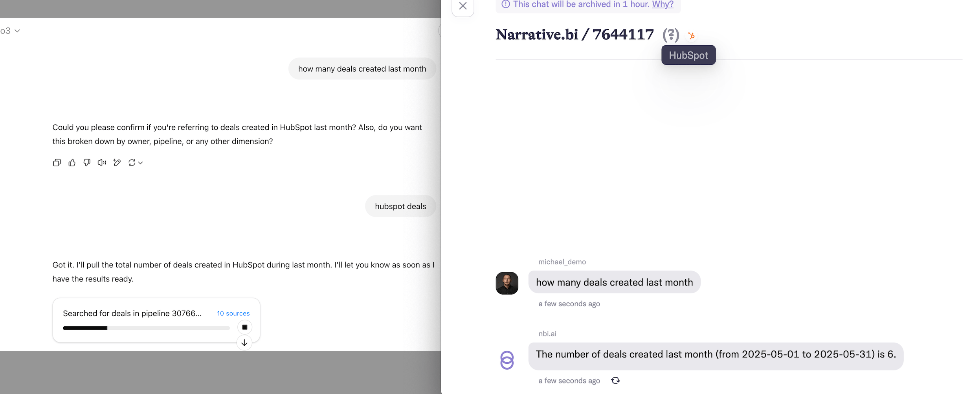Select the Narrative.bi / 7644117 chat title
Screen dimensions: 980x394
574,35
